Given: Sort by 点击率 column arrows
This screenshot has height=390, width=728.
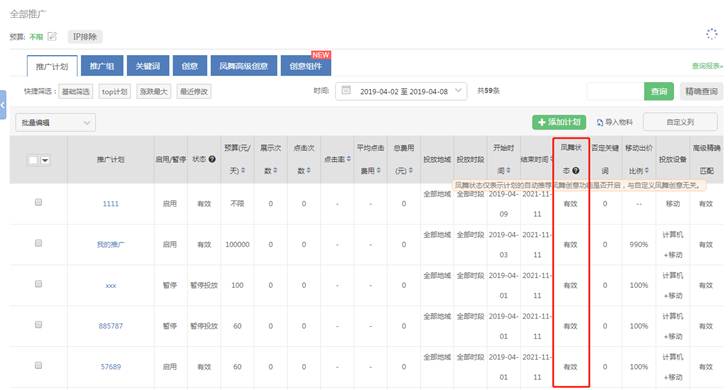Looking at the screenshot, I should 349,159.
